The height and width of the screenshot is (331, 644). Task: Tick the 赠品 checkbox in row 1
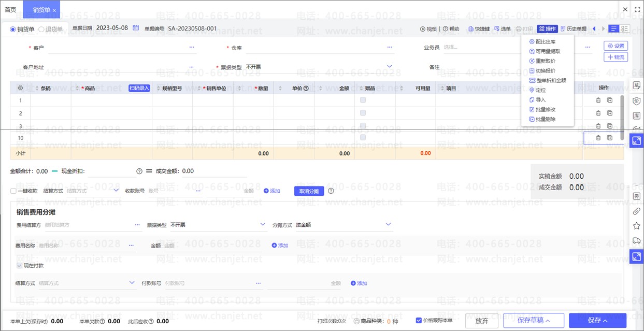click(363, 100)
